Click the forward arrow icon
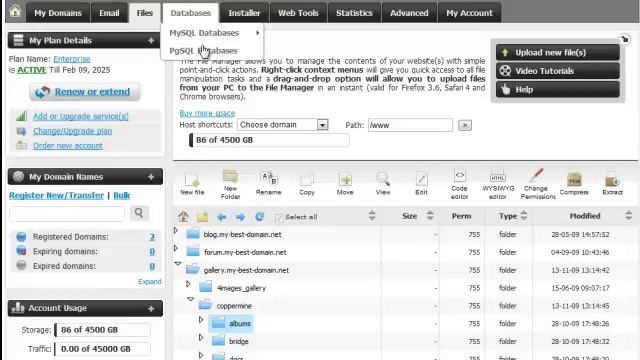 click(x=240, y=217)
